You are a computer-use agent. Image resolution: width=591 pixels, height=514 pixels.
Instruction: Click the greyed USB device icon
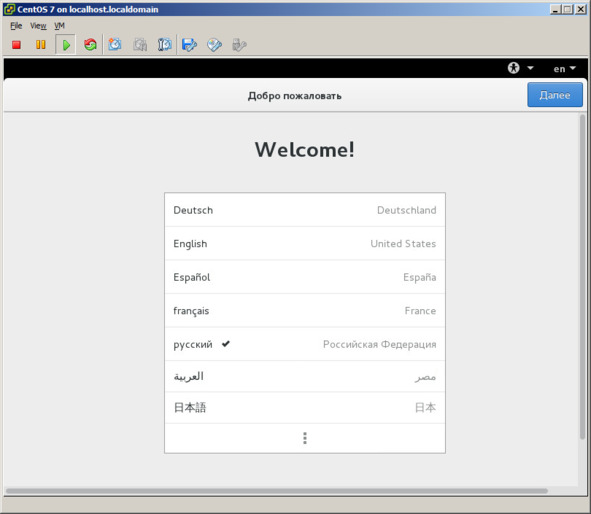pyautogui.click(x=239, y=45)
